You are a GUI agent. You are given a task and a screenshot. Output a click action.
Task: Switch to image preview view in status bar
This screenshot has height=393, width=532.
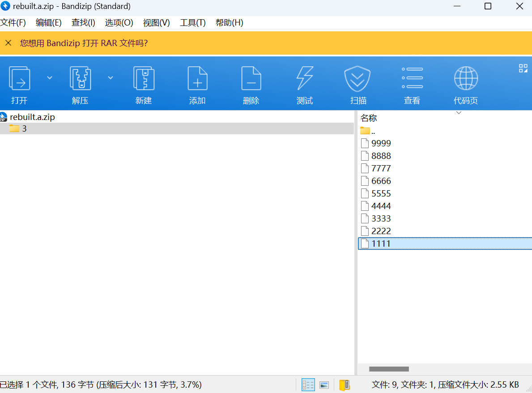324,385
